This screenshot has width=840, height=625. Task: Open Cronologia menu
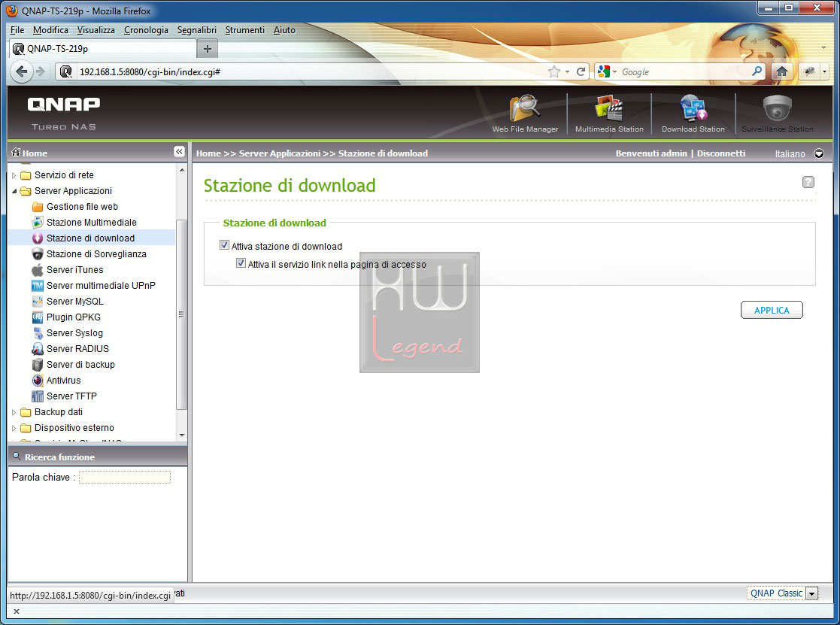146,30
